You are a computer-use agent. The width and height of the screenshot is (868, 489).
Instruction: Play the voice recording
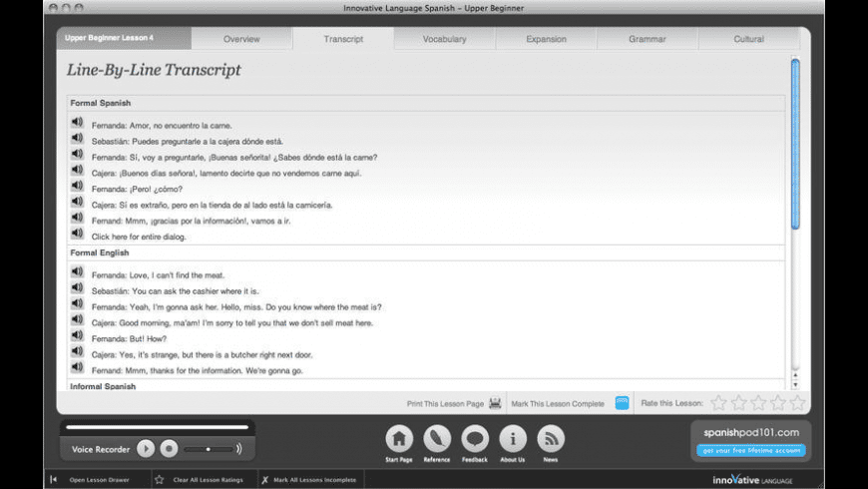click(146, 448)
